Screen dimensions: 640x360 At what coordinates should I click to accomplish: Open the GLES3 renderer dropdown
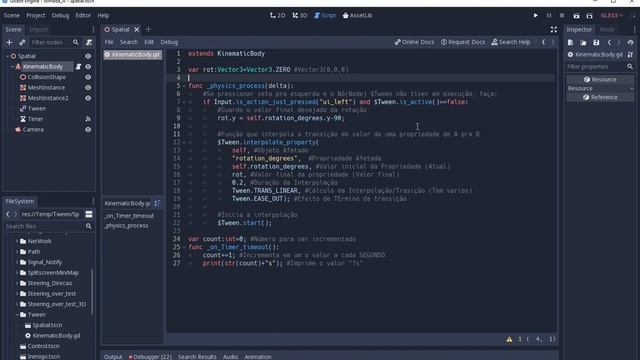point(611,16)
